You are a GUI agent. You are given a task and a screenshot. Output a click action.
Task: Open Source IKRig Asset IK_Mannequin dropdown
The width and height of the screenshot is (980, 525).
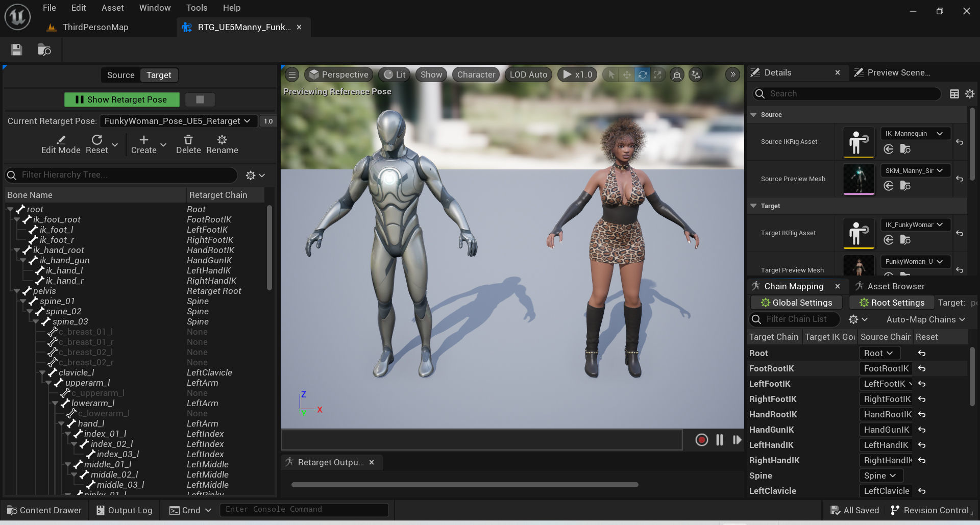pos(915,134)
